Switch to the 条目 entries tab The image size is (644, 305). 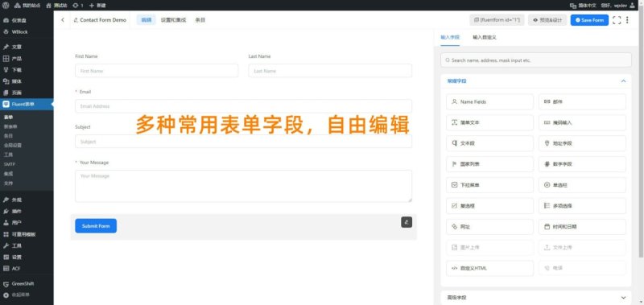200,19
